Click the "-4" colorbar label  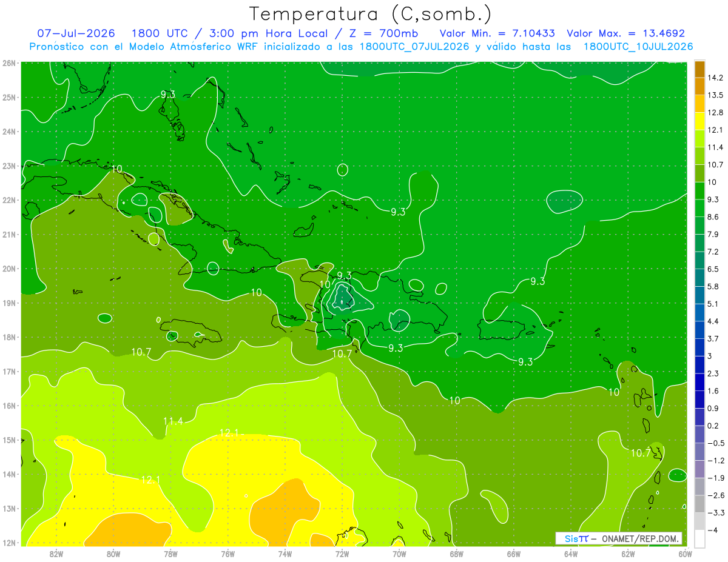(x=713, y=530)
